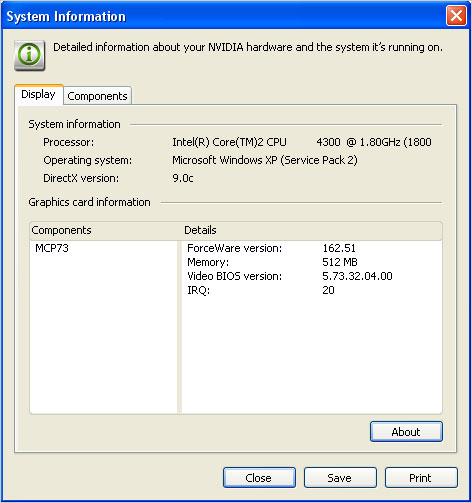Select the ForceWare version value 162.51
This screenshot has width=472, height=503.
click(339, 248)
